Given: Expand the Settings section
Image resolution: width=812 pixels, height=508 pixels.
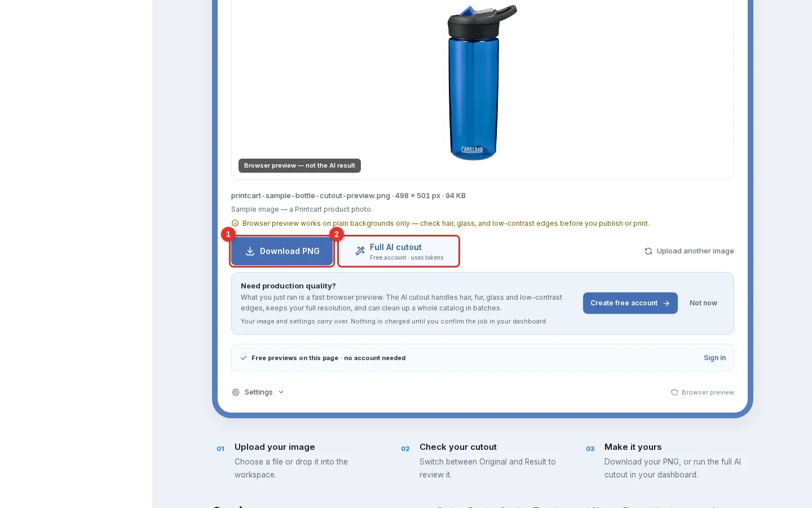Looking at the screenshot, I should pyautogui.click(x=258, y=392).
